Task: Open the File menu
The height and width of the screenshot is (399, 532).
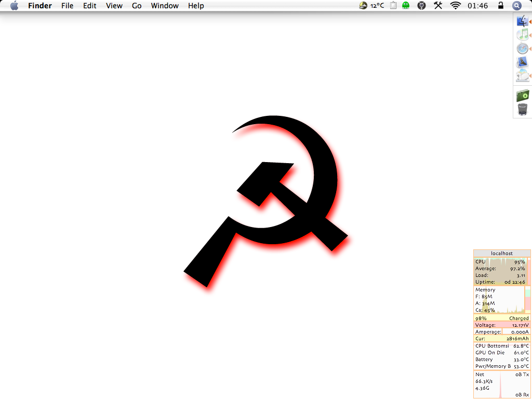Action: point(67,6)
